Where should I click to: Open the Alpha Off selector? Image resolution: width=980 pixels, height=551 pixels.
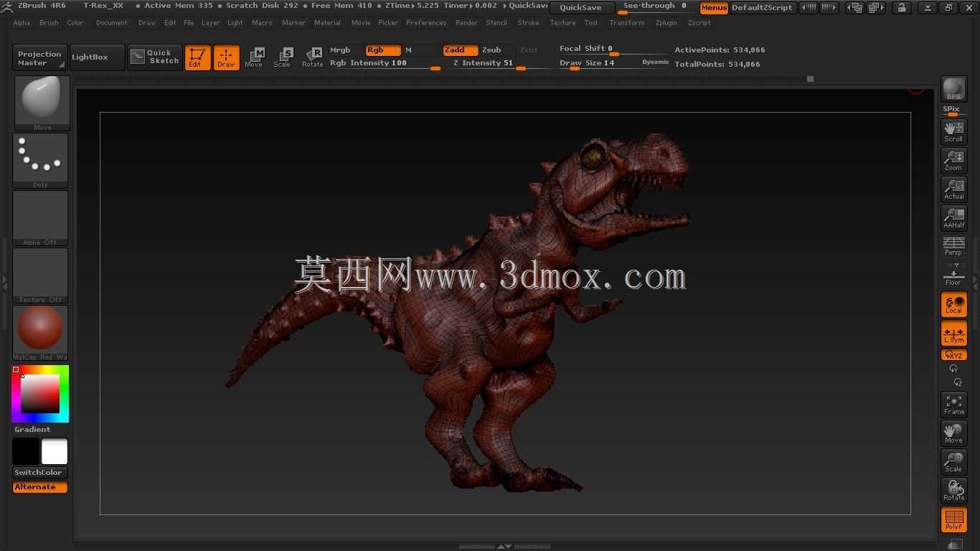tap(40, 217)
